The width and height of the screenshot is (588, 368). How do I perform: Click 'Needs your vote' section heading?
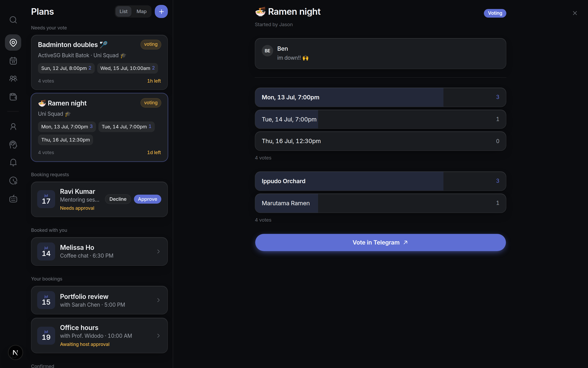pos(49,28)
